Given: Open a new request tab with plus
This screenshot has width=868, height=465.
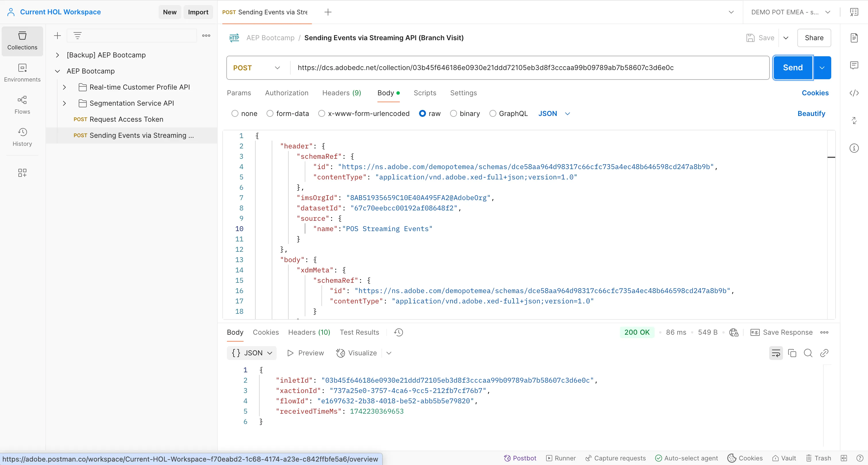Looking at the screenshot, I should pyautogui.click(x=328, y=12).
